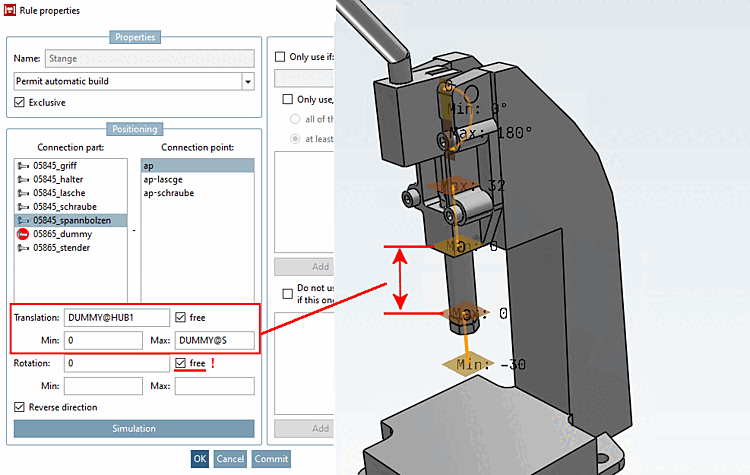
Task: Disable the Reverse direction checkbox
Action: point(19,407)
